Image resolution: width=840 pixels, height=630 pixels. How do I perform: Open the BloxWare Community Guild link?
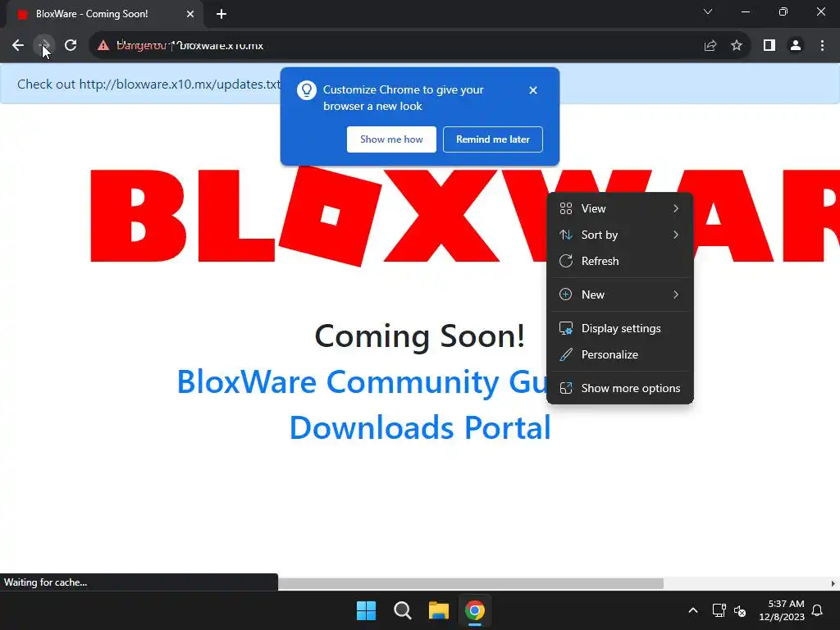click(362, 382)
